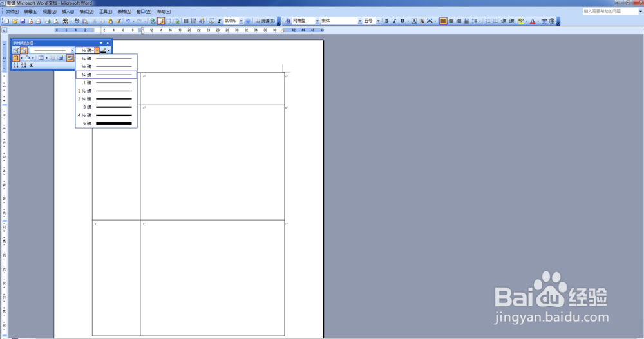Undo the last action
The width and height of the screenshot is (644, 339).
coord(128,21)
